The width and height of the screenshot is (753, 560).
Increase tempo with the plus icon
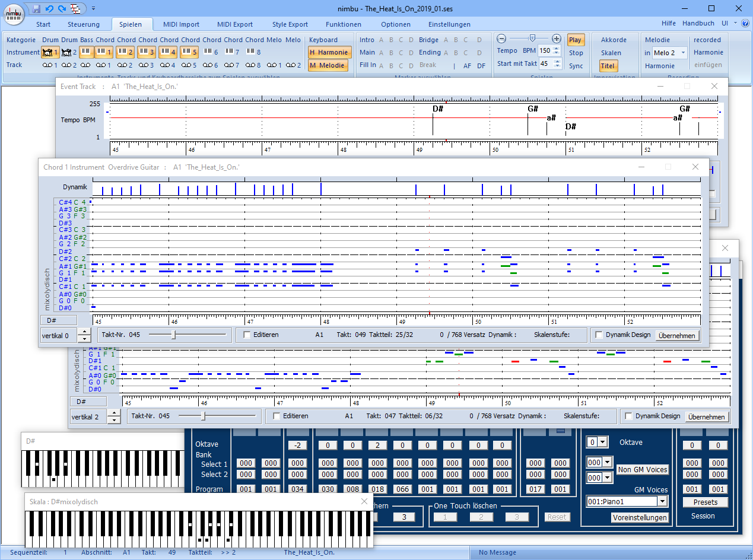click(556, 39)
